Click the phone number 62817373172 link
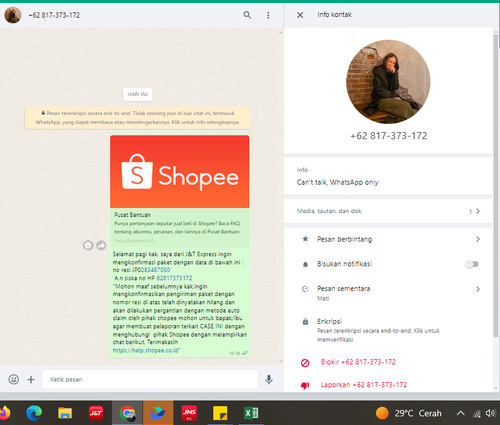This screenshot has height=425, width=500. coord(174,278)
